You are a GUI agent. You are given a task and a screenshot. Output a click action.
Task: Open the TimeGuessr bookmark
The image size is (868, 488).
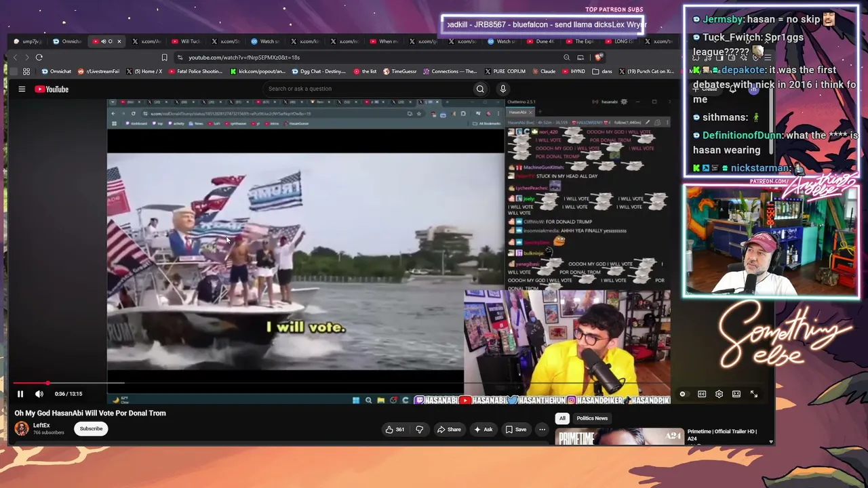coord(400,71)
